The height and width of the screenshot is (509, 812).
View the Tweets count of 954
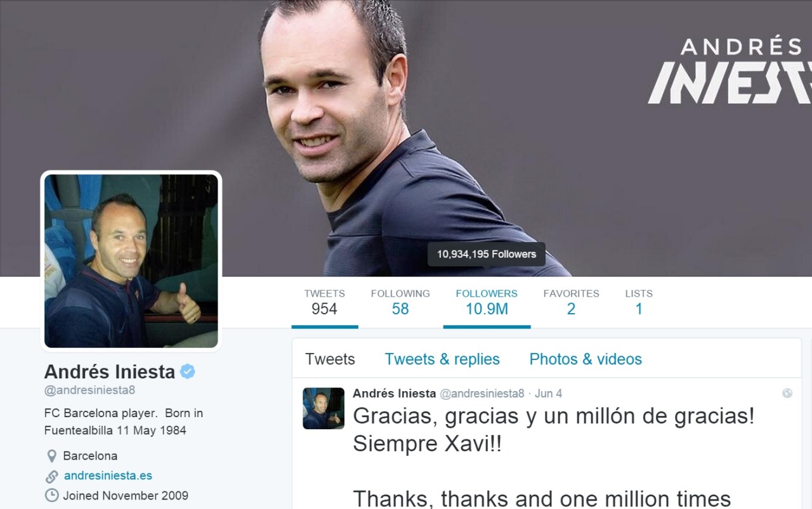[x=324, y=302]
